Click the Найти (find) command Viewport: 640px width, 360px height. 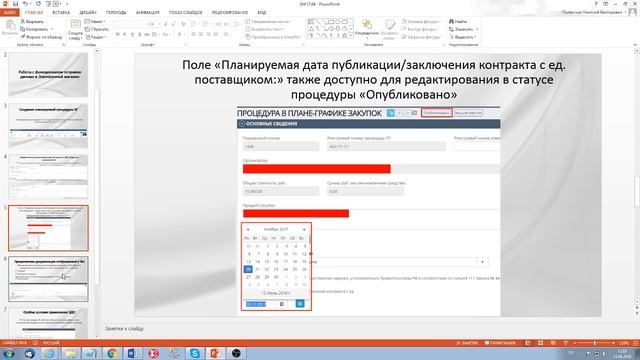click(x=459, y=21)
